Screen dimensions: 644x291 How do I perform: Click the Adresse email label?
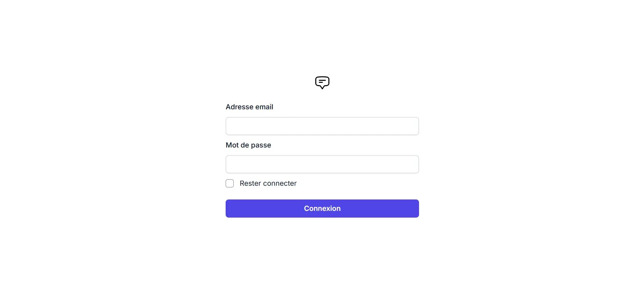point(249,107)
